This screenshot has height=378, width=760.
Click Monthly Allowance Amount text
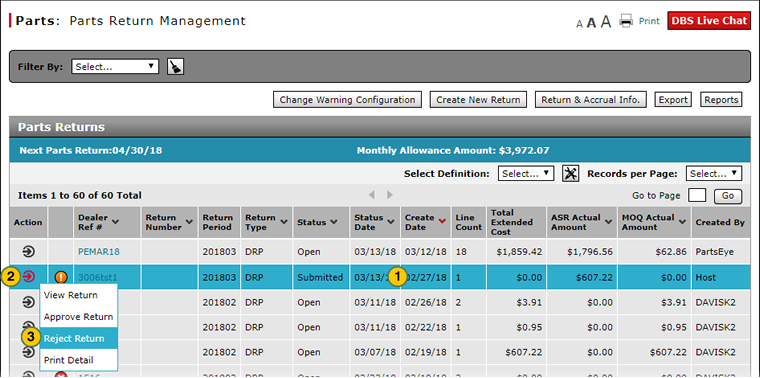point(453,151)
